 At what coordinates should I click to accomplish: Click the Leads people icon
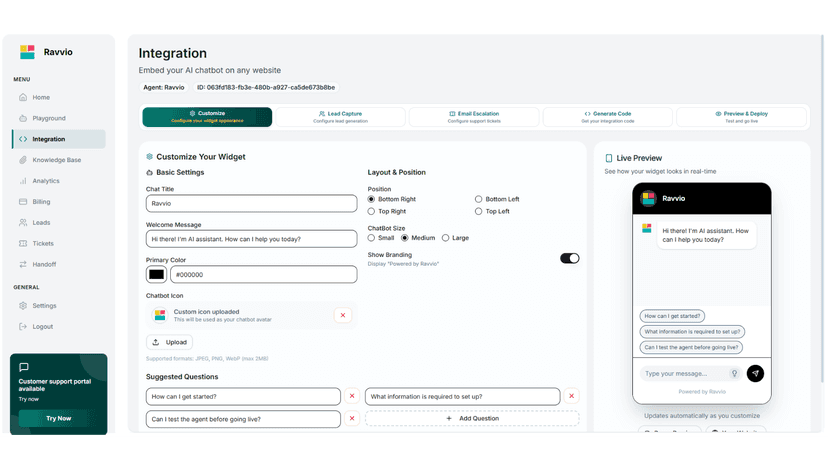23,222
